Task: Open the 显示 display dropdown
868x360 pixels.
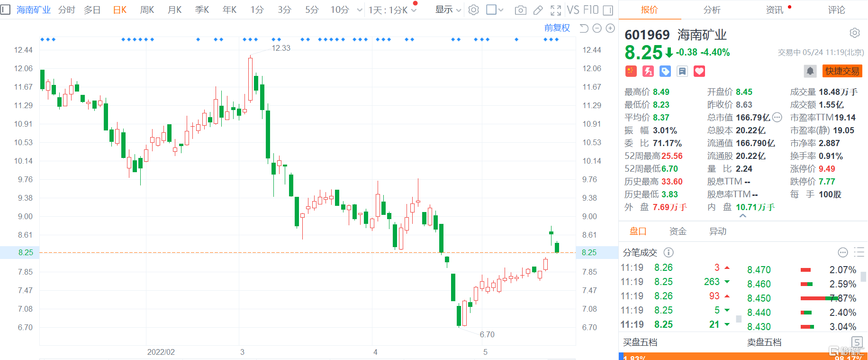Action: [448, 10]
